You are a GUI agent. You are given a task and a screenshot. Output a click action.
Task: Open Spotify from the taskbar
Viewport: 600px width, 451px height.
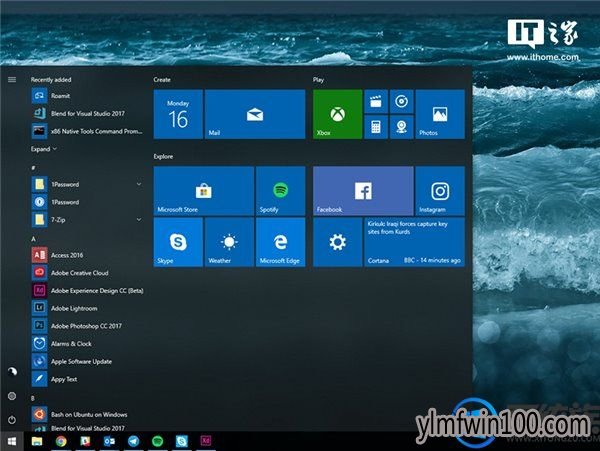[x=158, y=441]
